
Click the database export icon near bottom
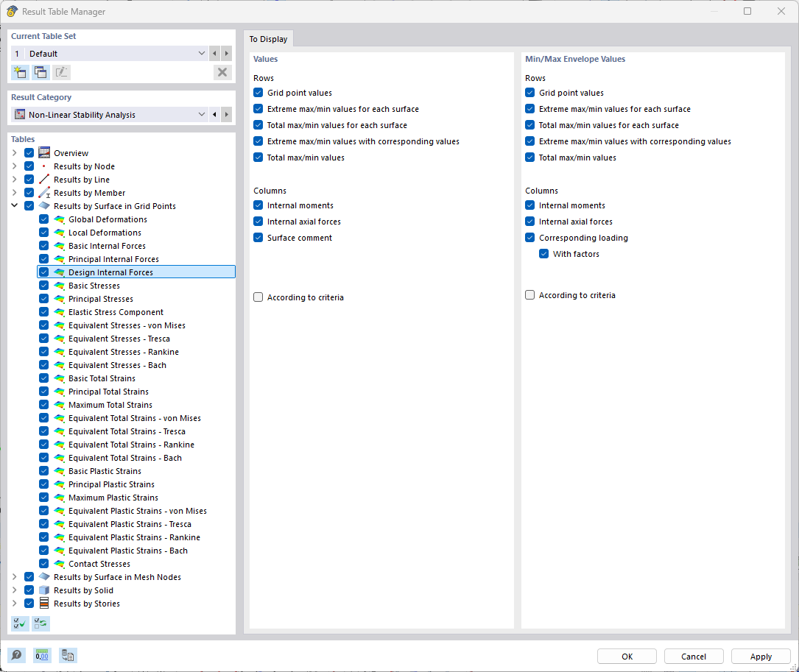(68, 655)
